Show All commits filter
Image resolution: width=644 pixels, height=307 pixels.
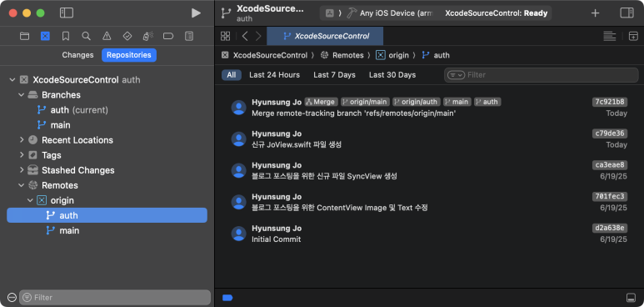pos(232,75)
